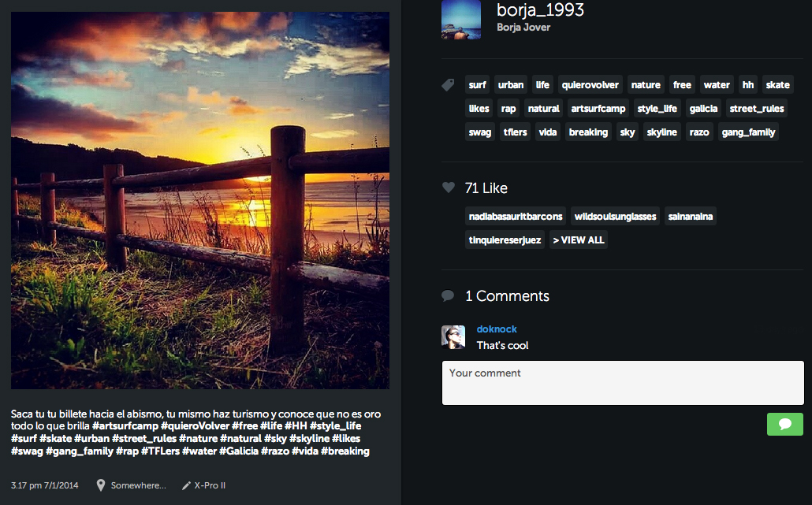Open the borja_1993 username heading
The image size is (812, 505).
540,9
